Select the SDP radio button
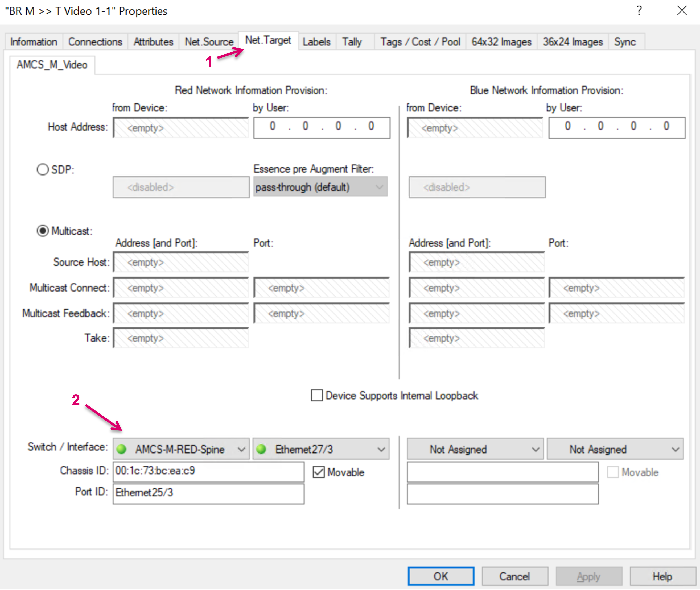This screenshot has height=590, width=700. (43, 169)
